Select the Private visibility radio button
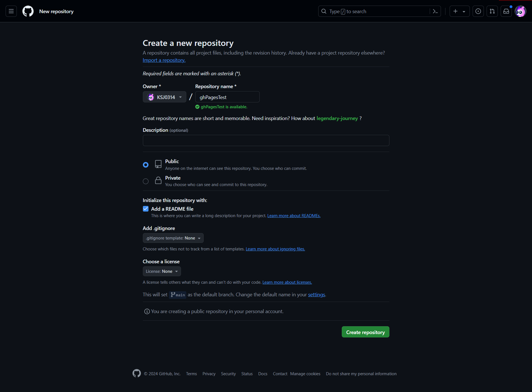Image resolution: width=532 pixels, height=392 pixels. (146, 181)
